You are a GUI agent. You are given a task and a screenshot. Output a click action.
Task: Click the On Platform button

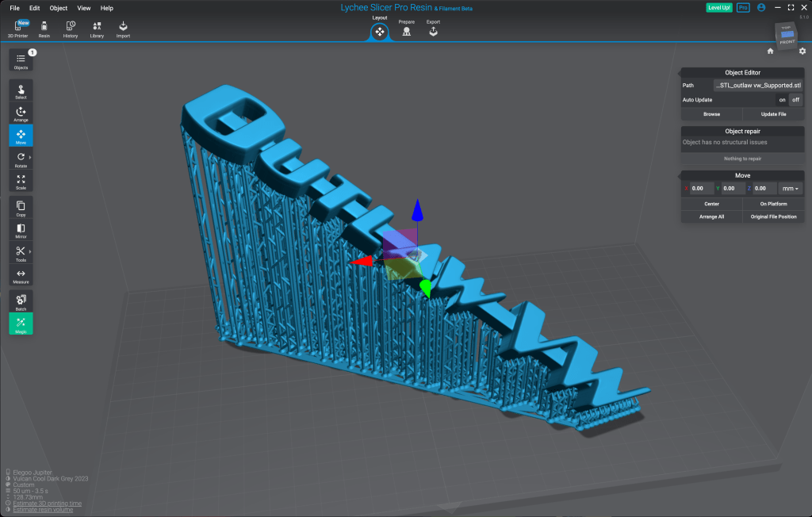coord(773,204)
